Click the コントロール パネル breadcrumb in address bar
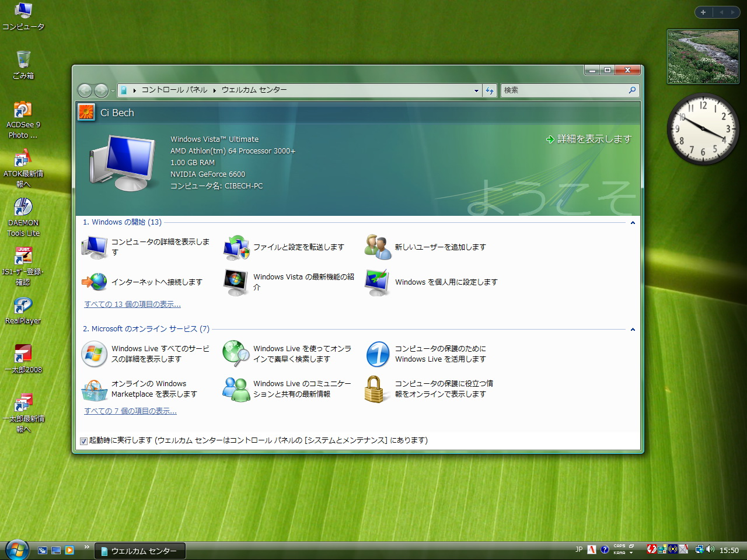This screenshot has width=747, height=560. click(x=174, y=90)
